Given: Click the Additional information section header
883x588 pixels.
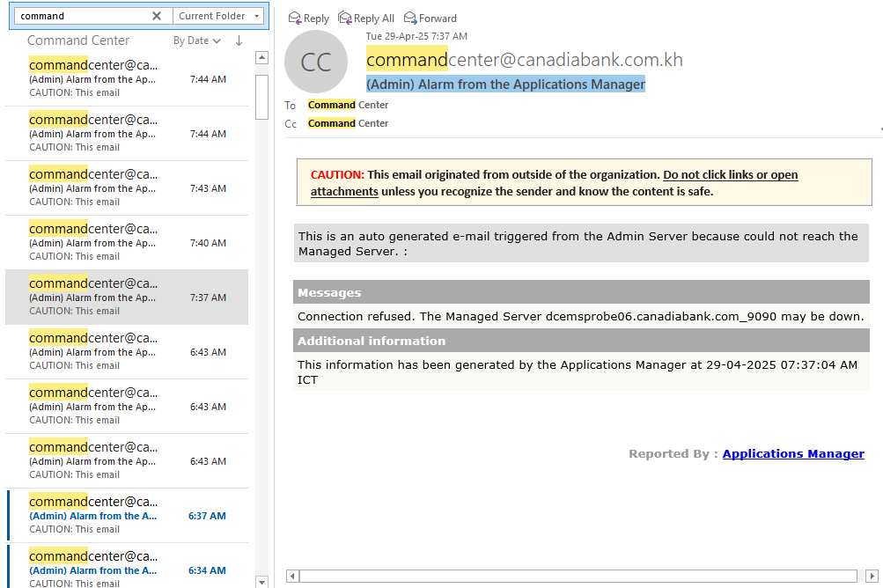Looking at the screenshot, I should [581, 341].
